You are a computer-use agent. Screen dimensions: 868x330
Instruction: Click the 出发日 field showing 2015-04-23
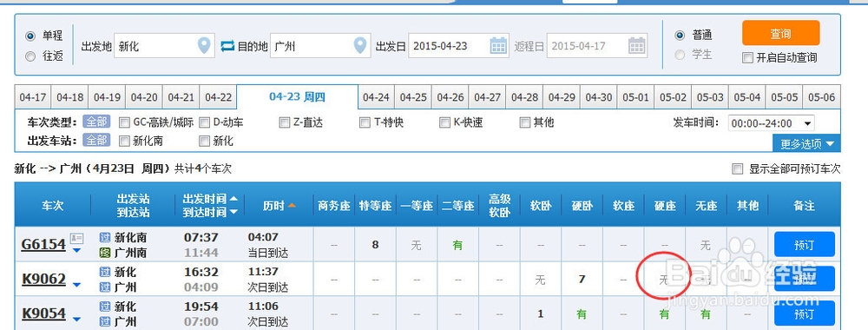point(458,45)
